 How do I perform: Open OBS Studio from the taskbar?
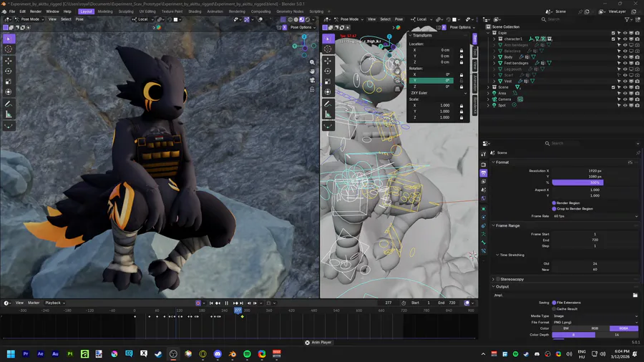(173, 354)
